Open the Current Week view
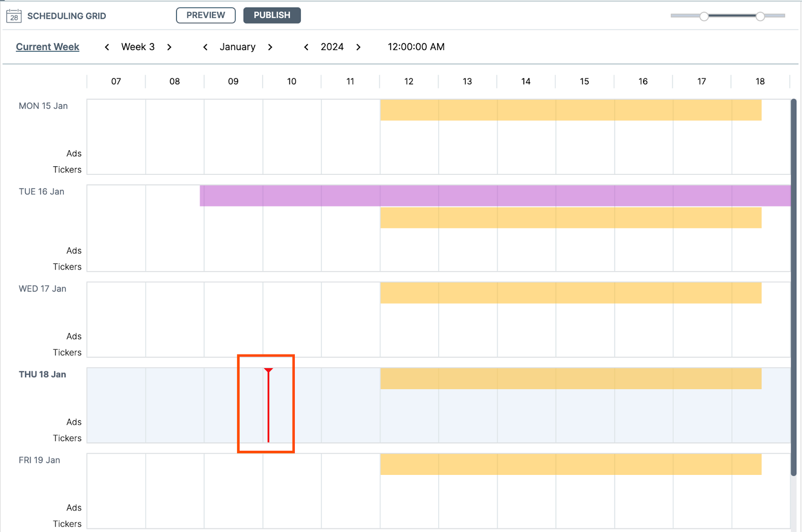 tap(47, 47)
